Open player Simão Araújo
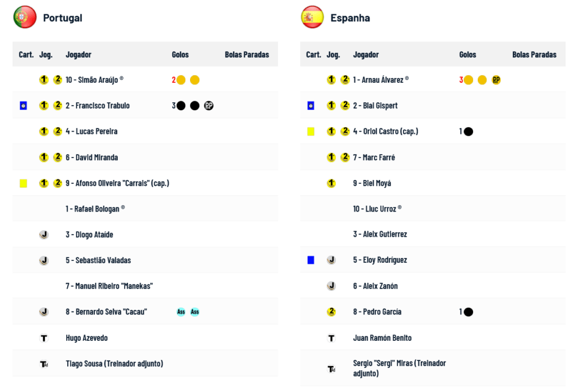This screenshot has width=588, height=388. point(92,80)
